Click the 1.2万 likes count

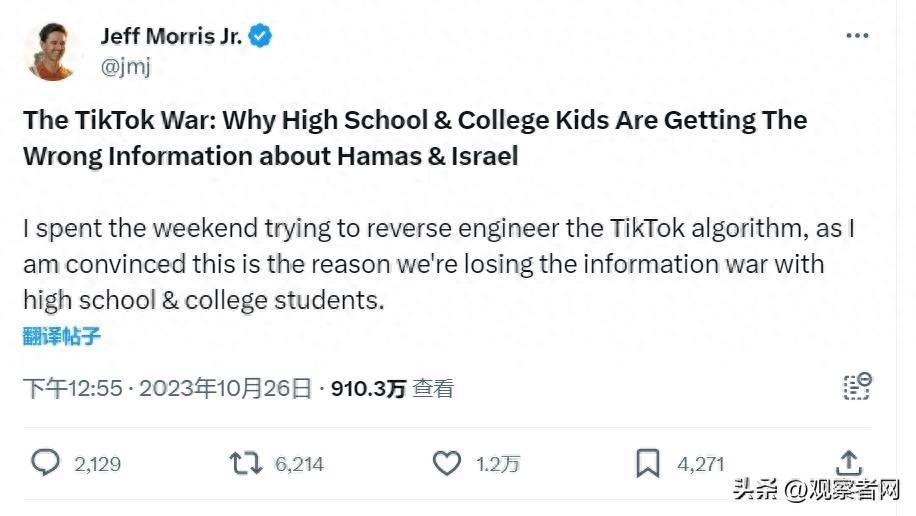(497, 464)
